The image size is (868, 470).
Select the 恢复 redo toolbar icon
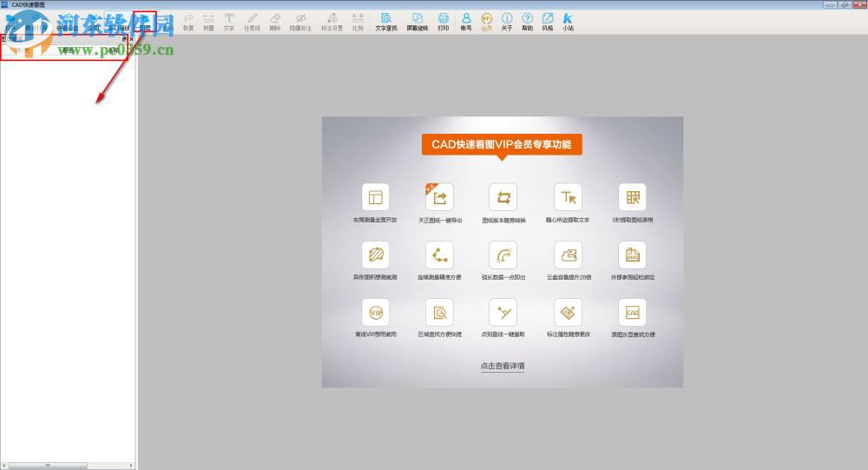[x=188, y=23]
